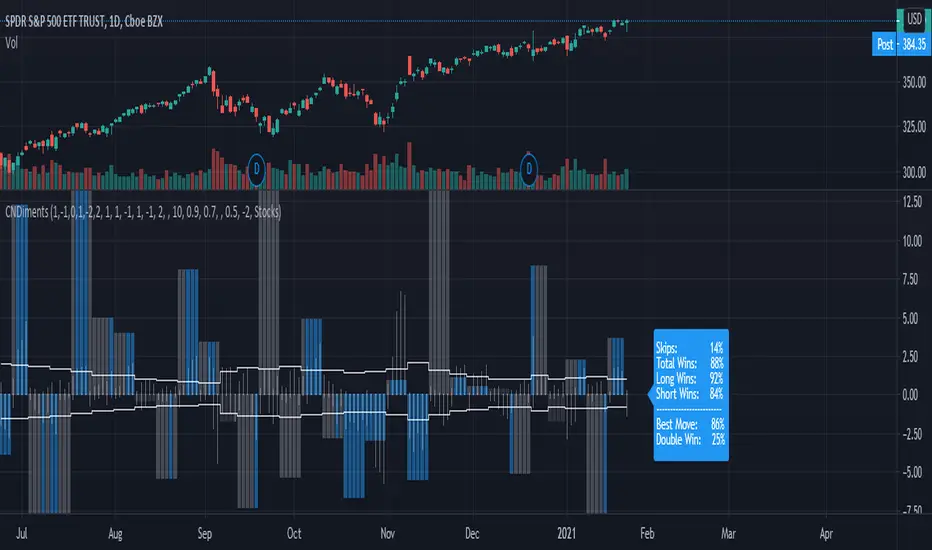The height and width of the screenshot is (550, 932).
Task: Click the Post 384.35 price label
Action: click(901, 44)
